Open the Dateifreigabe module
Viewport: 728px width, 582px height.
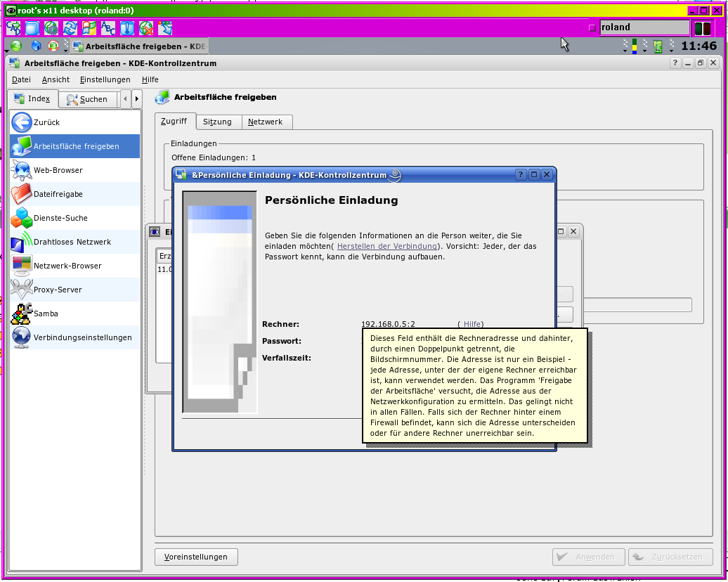(74, 194)
